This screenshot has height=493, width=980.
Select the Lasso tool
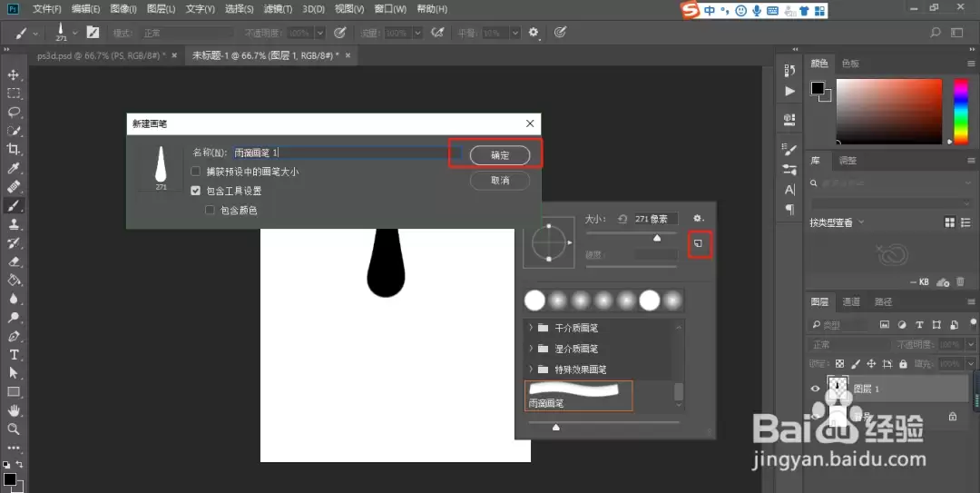coord(13,113)
